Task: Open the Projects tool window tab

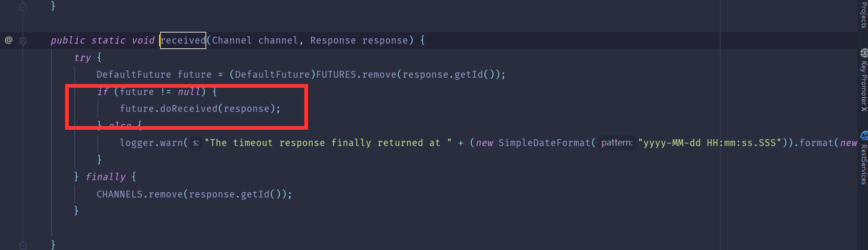Action: [864, 15]
